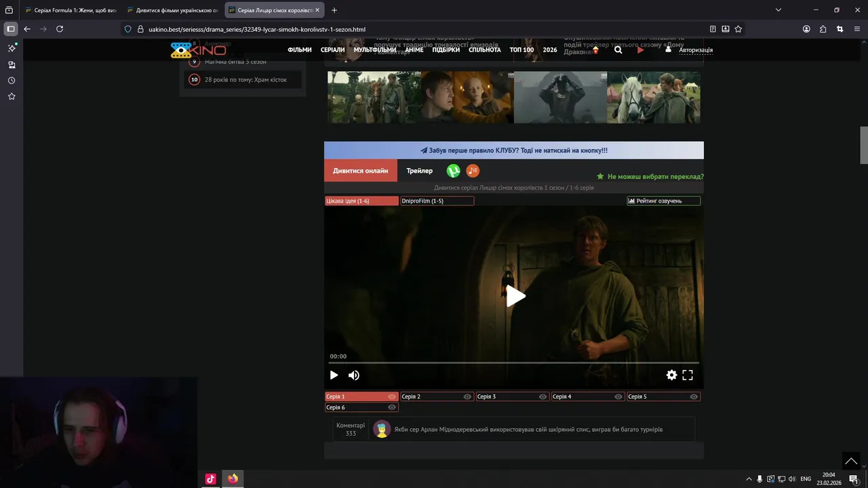Open Firefox from the Windows taskbar

pos(233,479)
